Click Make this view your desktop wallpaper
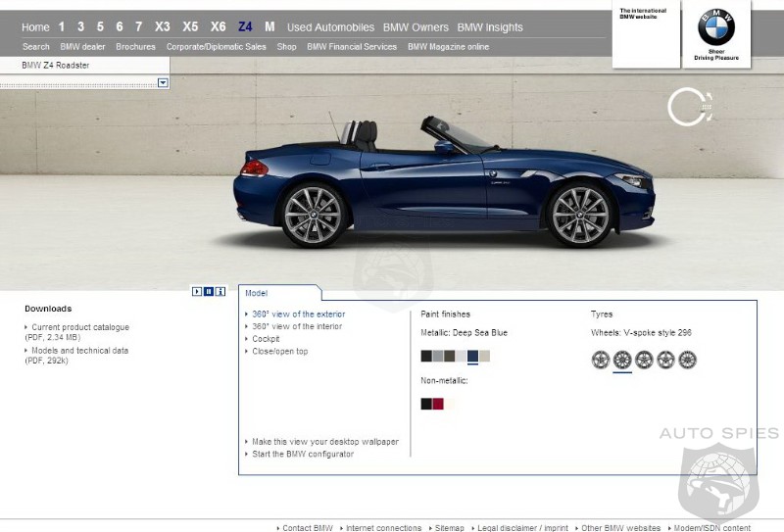This screenshot has height=532, width=784. [x=325, y=442]
